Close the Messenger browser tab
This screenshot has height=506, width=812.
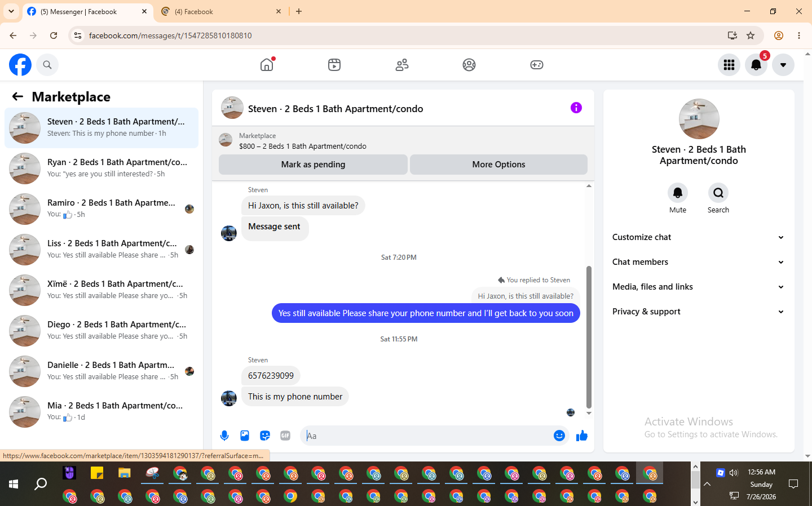coord(144,11)
